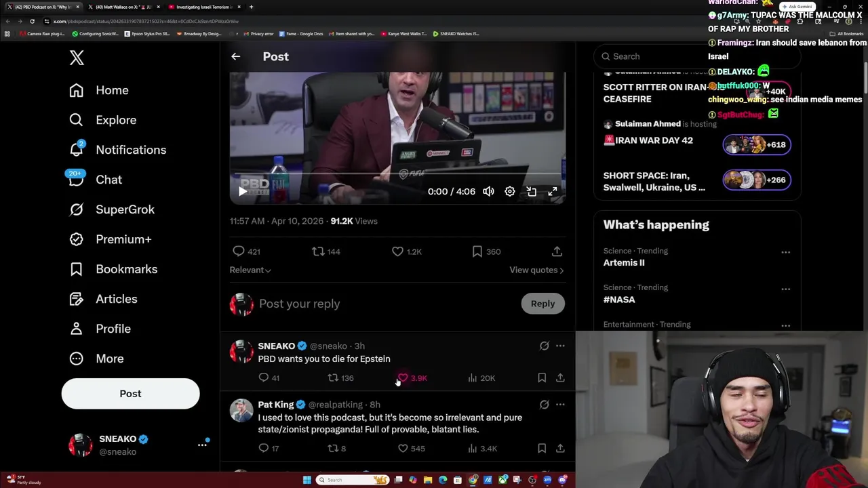Open Chat in the sidebar

click(x=96, y=180)
